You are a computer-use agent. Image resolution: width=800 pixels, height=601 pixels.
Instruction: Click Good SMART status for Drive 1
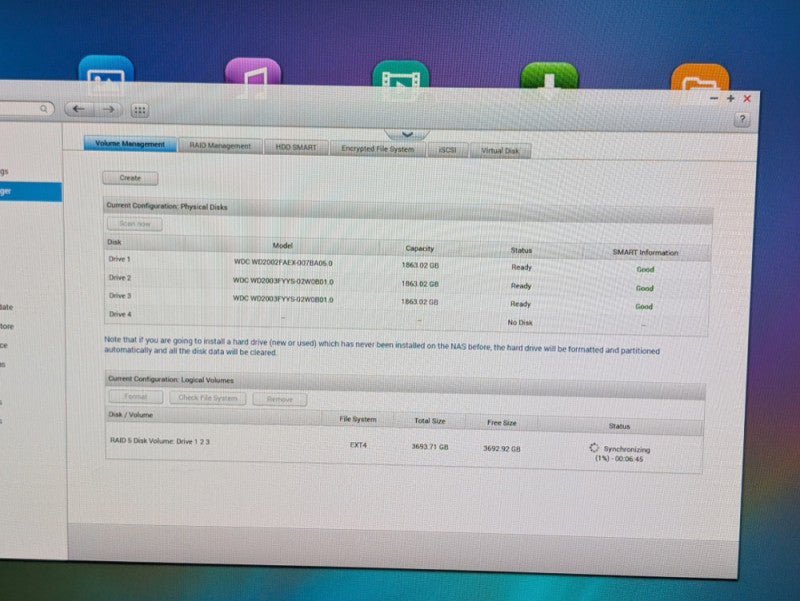point(645,269)
